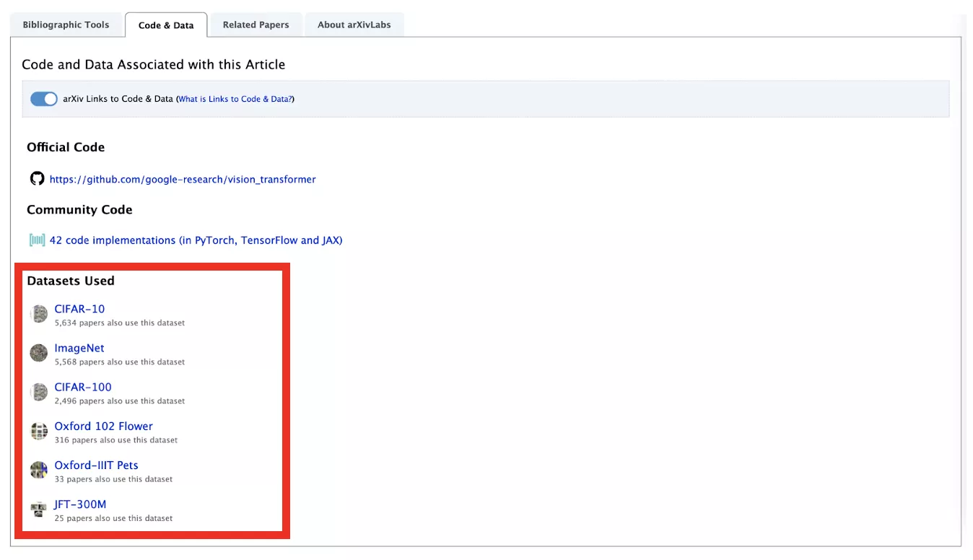Open the Oxford-IIIT Pets dataset link
This screenshot has width=973, height=560.
(96, 465)
